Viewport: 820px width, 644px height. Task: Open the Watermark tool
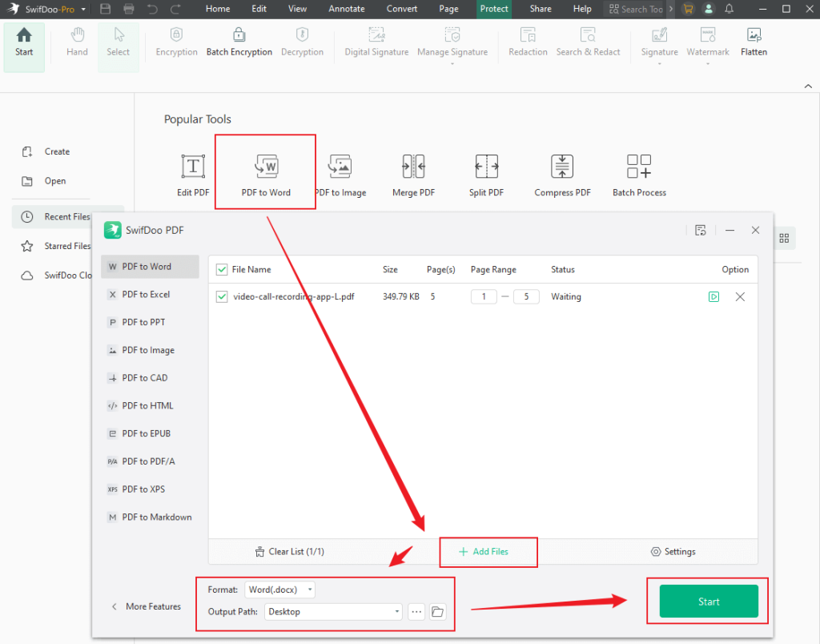[707, 42]
